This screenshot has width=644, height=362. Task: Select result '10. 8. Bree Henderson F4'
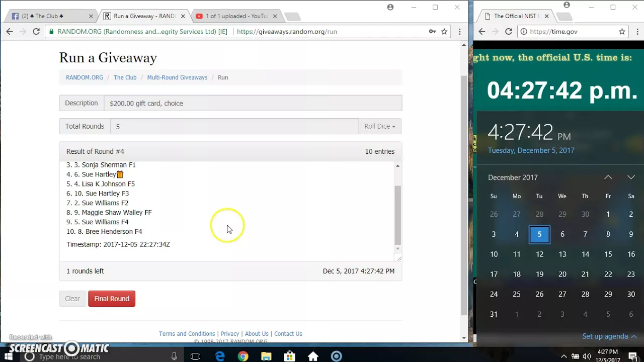point(104,232)
